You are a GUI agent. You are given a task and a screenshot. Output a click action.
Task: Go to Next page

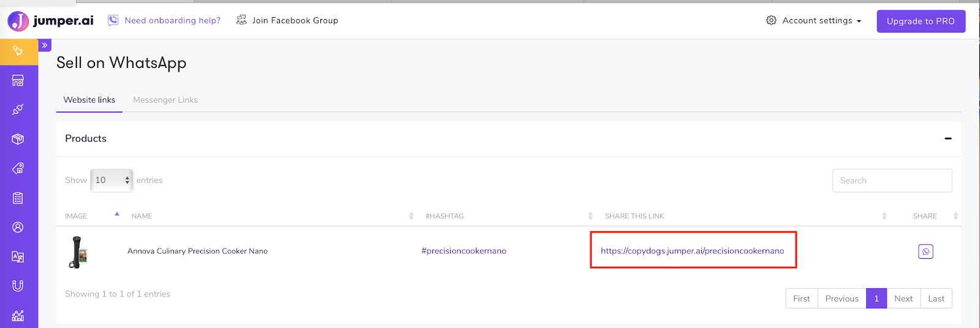pyautogui.click(x=903, y=299)
